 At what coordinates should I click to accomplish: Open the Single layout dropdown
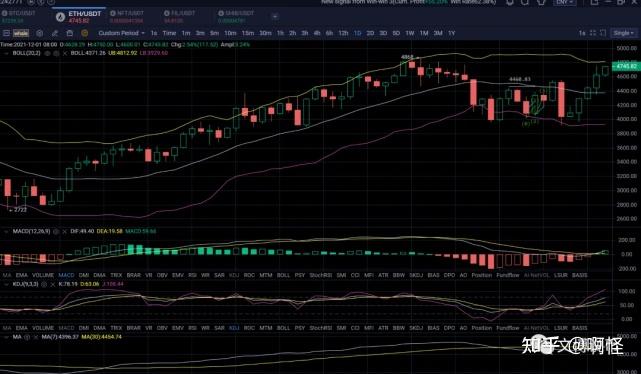(x=624, y=33)
